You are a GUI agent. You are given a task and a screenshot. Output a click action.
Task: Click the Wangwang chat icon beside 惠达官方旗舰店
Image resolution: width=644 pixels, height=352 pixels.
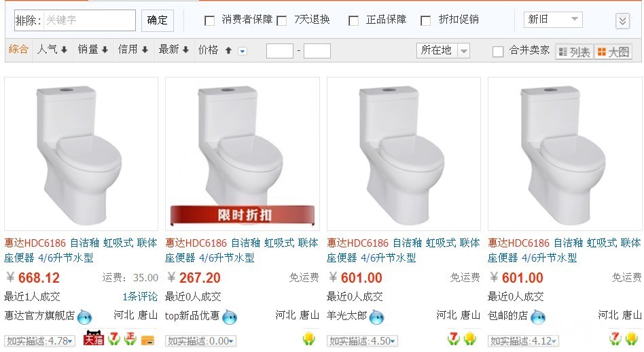pos(85,317)
